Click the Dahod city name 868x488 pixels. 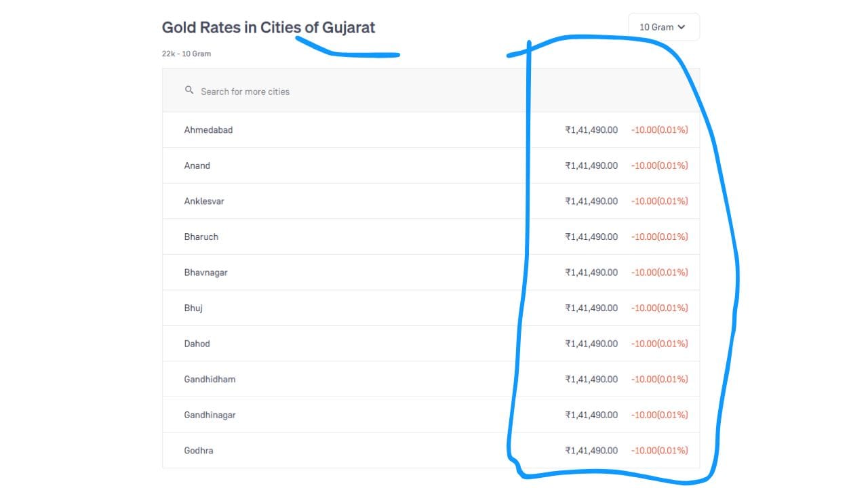pyautogui.click(x=197, y=344)
